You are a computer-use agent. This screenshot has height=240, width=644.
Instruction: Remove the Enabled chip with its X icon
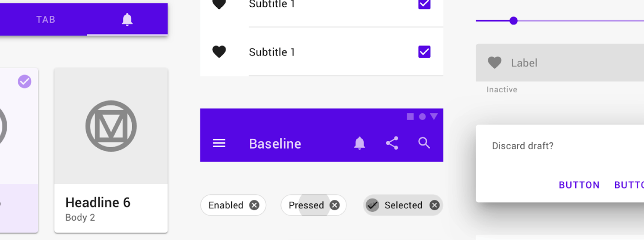(254, 205)
